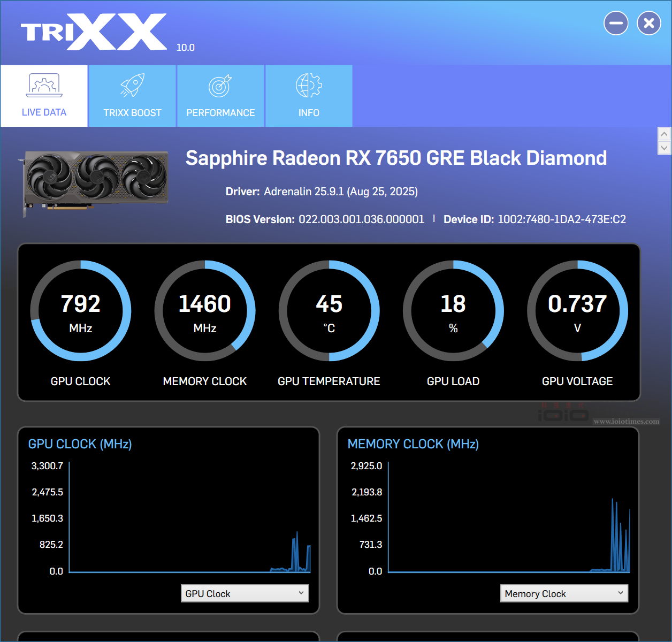Click the memory clock history graph
Image resolution: width=672 pixels, height=642 pixels.
tap(509, 517)
